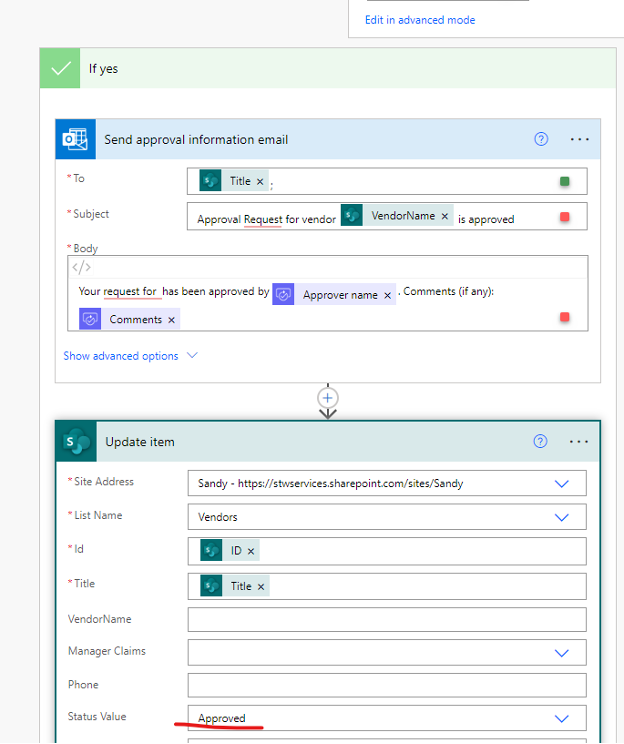
Task: Open the Status Value dropdown showing Approved
Action: (x=561, y=718)
